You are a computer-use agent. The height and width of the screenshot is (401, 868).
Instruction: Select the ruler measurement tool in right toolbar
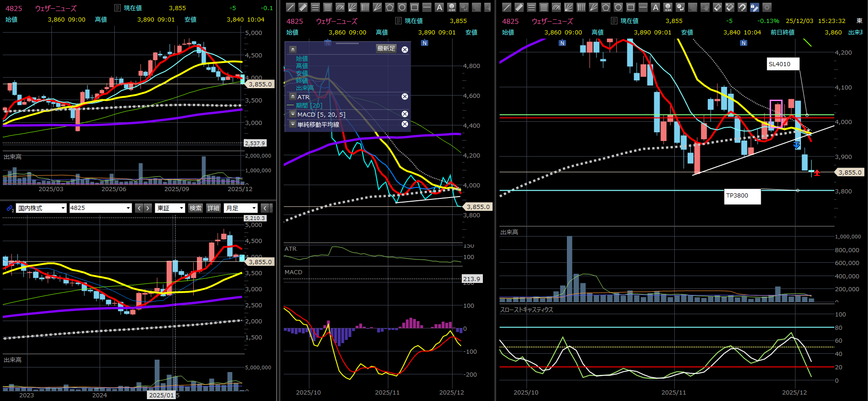point(519,7)
